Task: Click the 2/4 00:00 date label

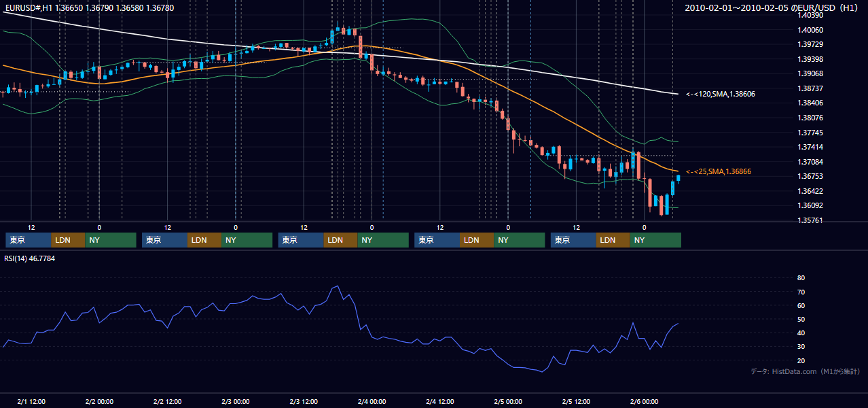Action: coord(372,401)
